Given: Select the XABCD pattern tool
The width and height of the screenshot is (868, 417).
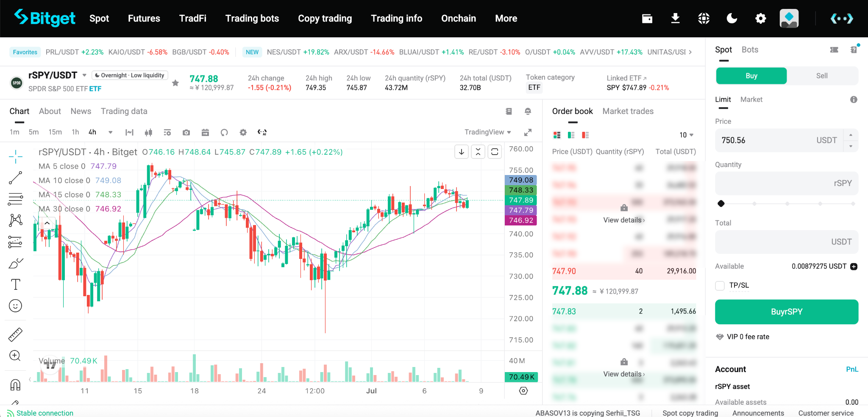Looking at the screenshot, I should pyautogui.click(x=16, y=220).
